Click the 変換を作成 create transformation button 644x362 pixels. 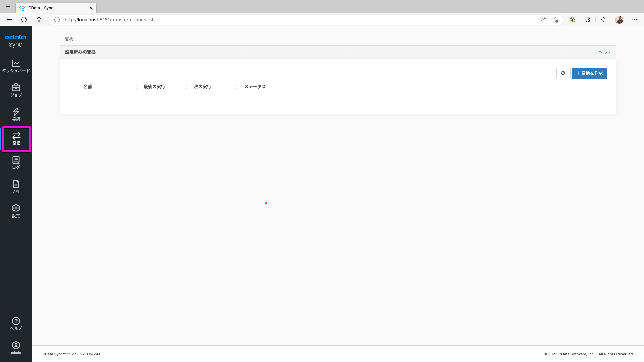(589, 73)
